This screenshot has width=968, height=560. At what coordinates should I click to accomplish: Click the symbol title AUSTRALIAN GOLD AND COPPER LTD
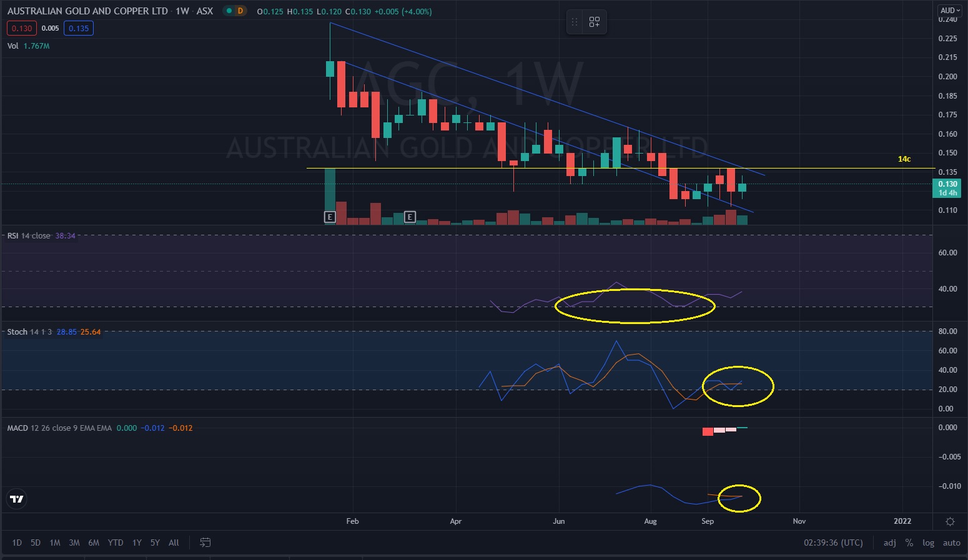[87, 11]
